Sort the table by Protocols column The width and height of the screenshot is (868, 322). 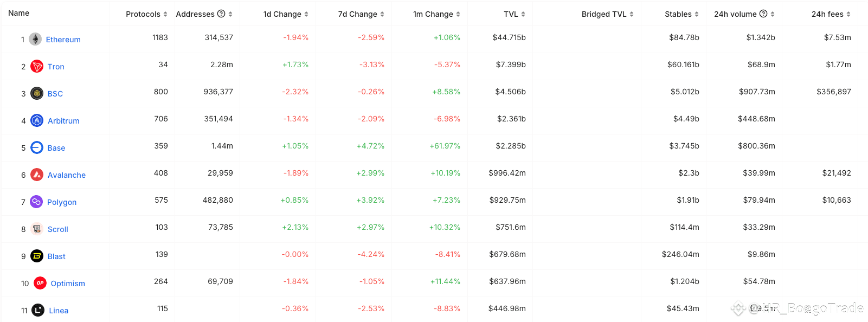pyautogui.click(x=146, y=14)
